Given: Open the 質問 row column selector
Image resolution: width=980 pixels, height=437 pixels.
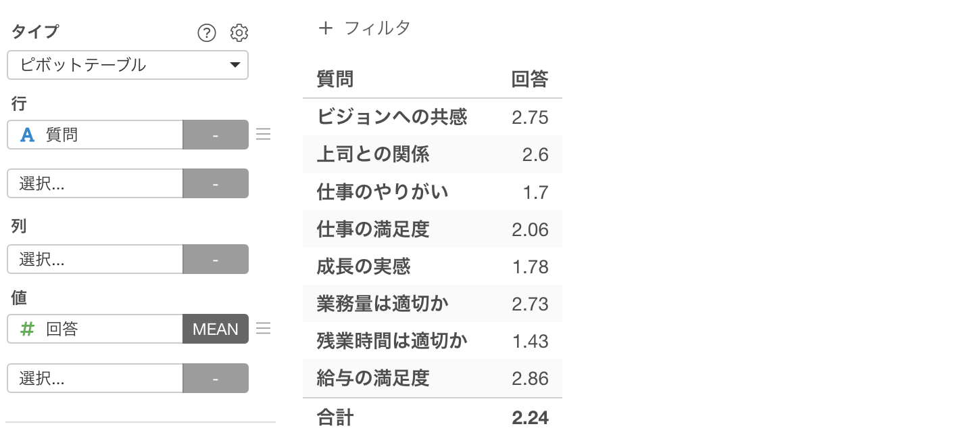Looking at the screenshot, I should tap(95, 135).
